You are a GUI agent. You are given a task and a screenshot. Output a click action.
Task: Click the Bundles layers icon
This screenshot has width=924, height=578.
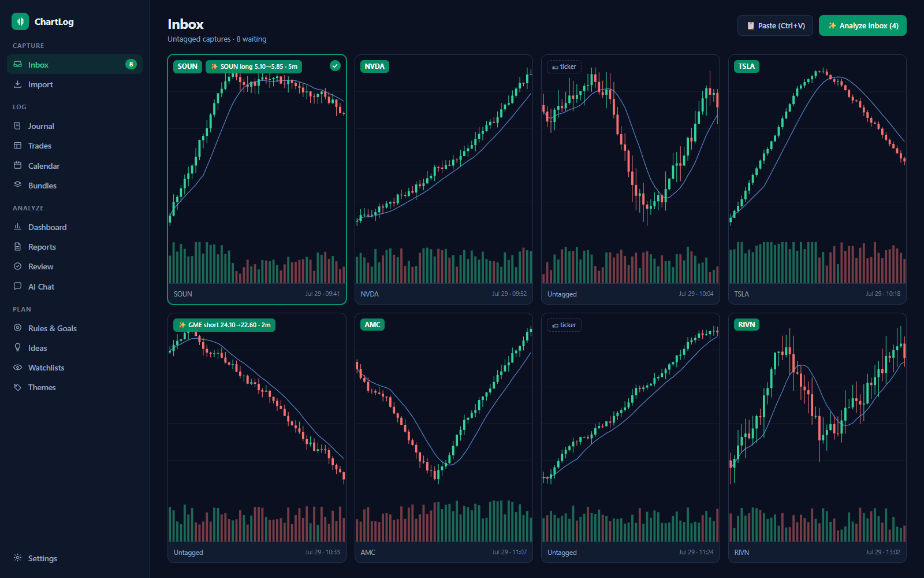(x=18, y=185)
